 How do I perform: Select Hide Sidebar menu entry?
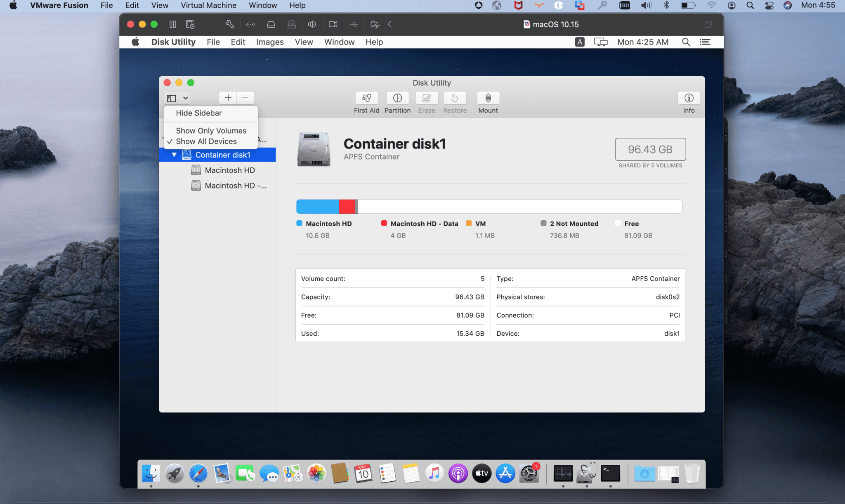coord(198,113)
